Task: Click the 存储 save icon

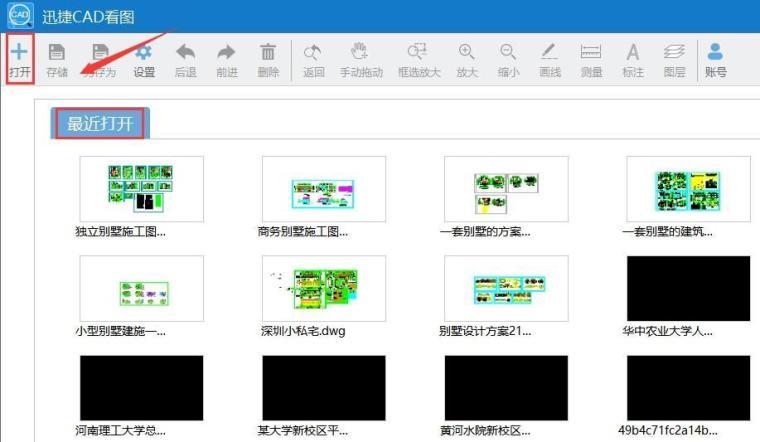Action: pos(57,52)
